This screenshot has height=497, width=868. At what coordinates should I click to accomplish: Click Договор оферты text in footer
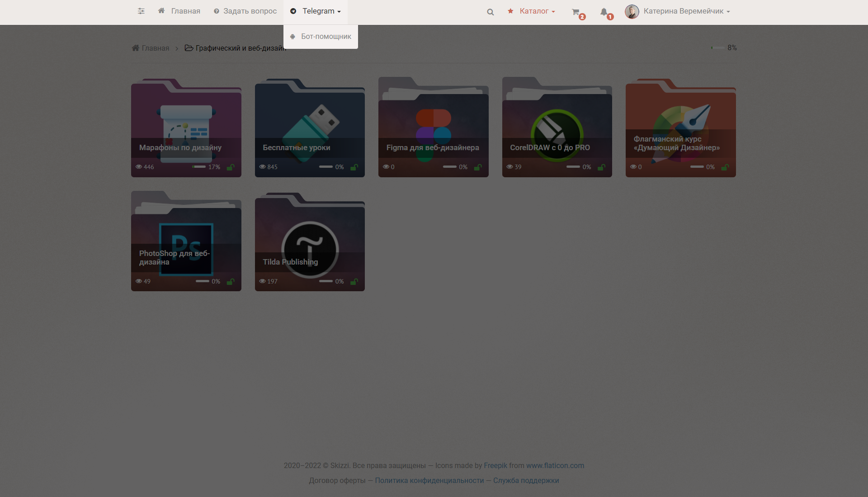pyautogui.click(x=337, y=480)
